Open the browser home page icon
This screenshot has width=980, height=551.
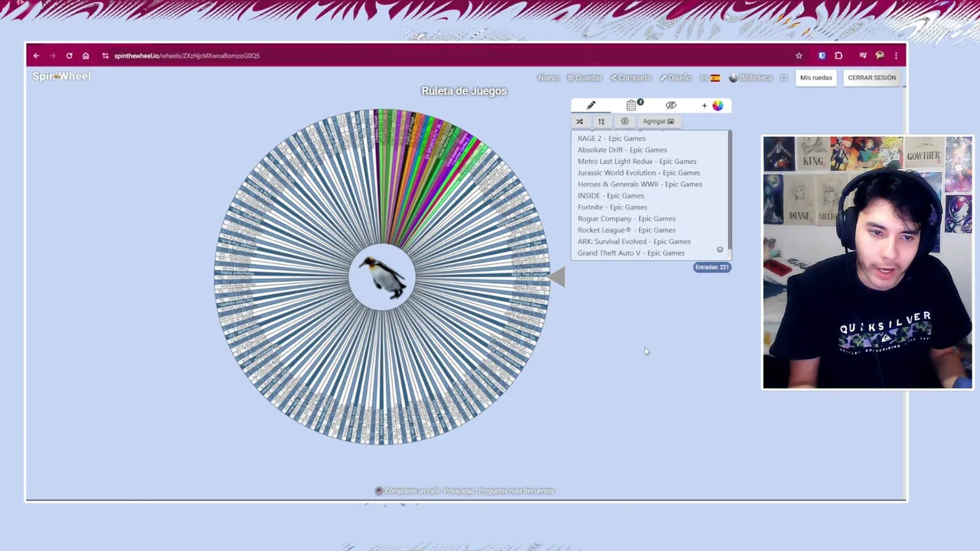(x=86, y=56)
